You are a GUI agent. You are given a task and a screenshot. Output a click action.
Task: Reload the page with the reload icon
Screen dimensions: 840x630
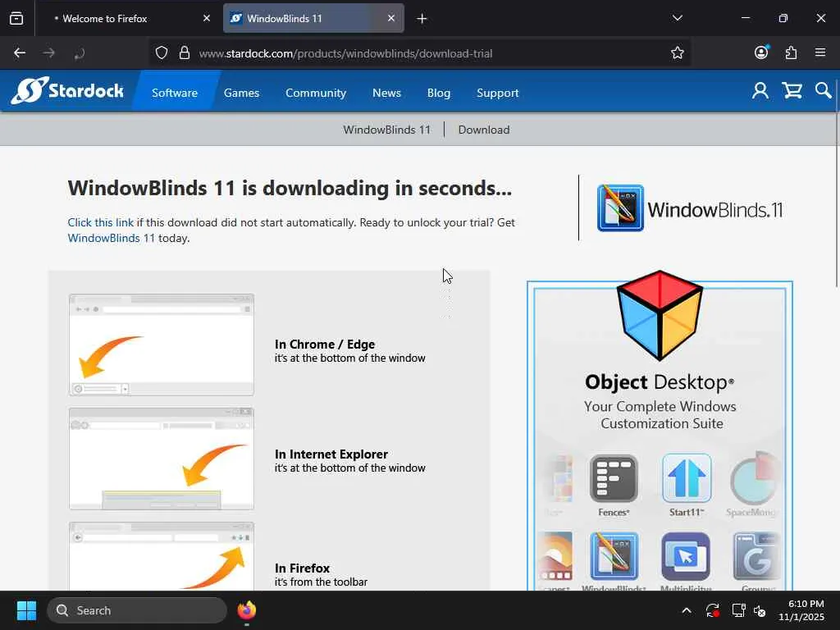[79, 53]
